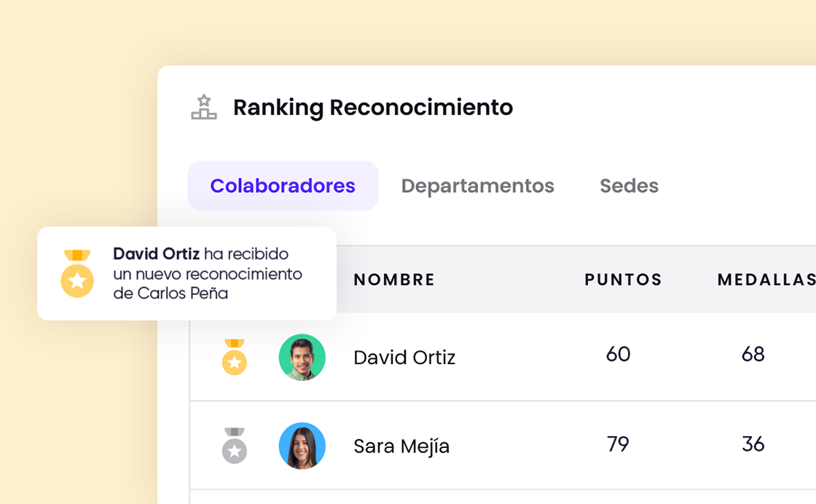Screen dimensions: 816x504
Task: Sort the NOMBRE column
Action: pos(393,279)
